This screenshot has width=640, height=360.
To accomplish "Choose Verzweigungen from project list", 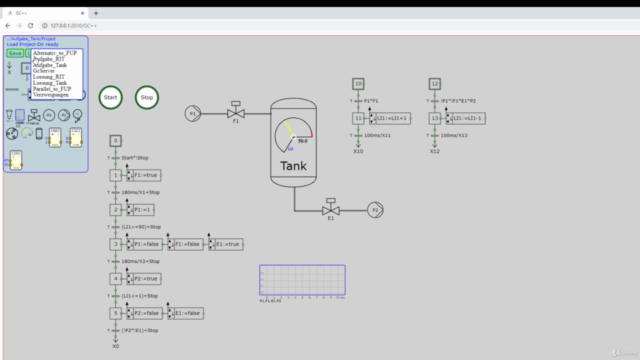I will click(51, 95).
